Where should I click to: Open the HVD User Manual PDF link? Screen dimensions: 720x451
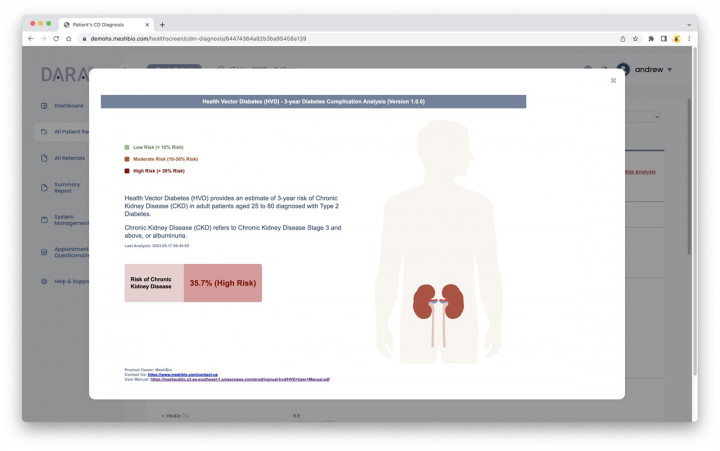[x=240, y=379]
